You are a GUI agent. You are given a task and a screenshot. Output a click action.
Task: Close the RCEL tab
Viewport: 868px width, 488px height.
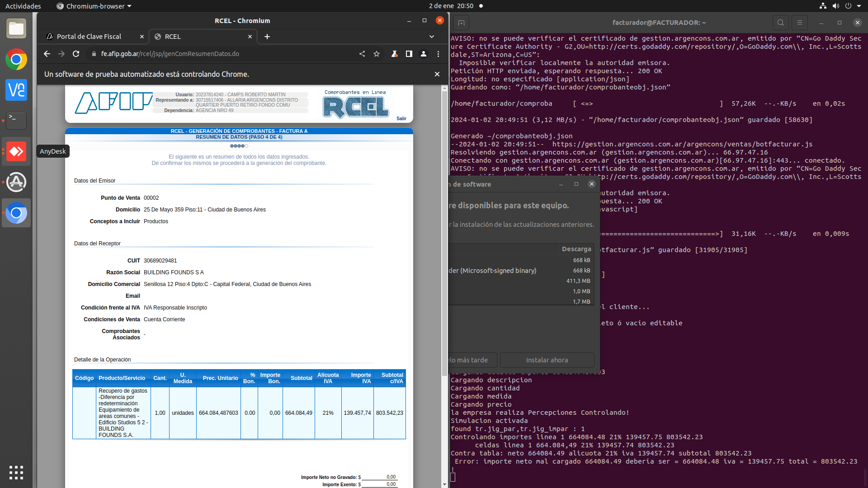click(250, 37)
